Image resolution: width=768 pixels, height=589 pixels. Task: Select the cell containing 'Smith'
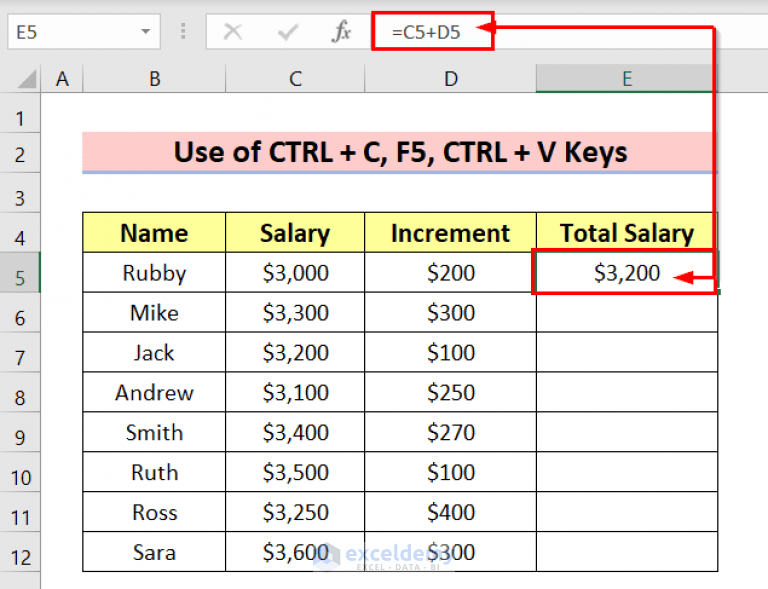pos(154,432)
